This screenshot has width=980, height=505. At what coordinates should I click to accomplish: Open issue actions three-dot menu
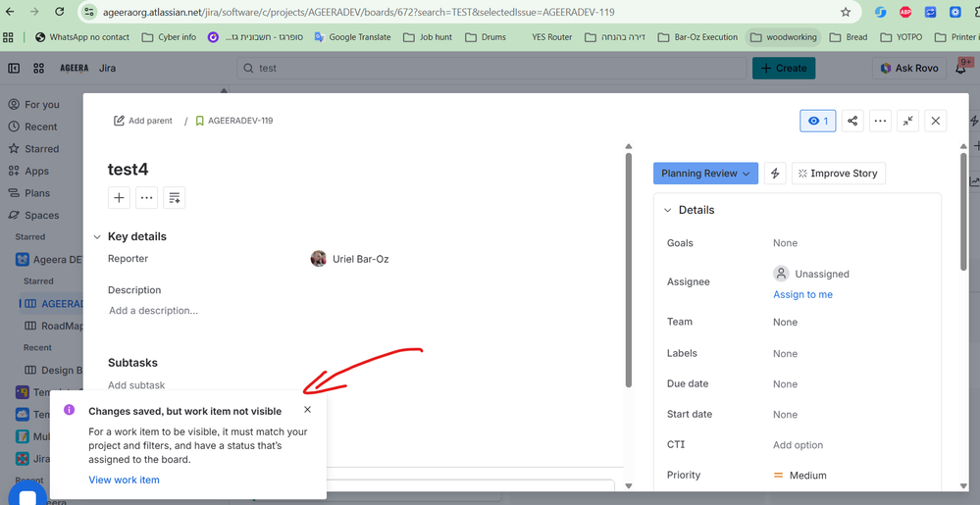(x=880, y=122)
